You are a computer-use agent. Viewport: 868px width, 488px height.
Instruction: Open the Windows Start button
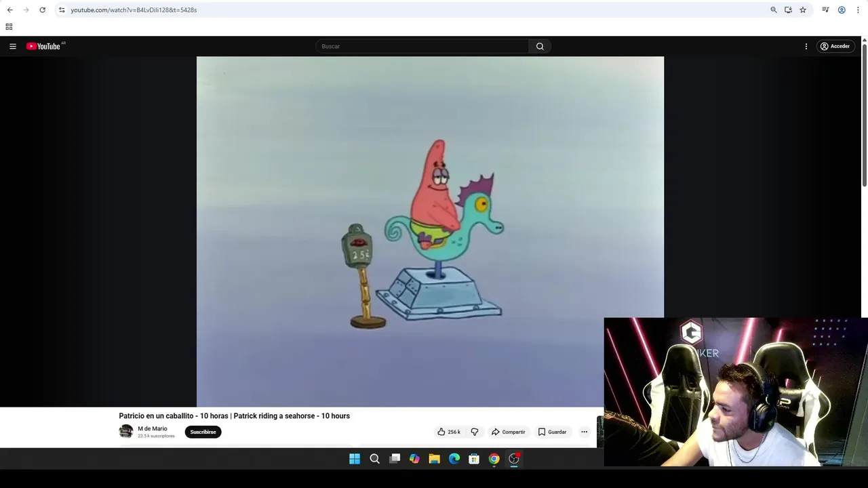coord(355,459)
